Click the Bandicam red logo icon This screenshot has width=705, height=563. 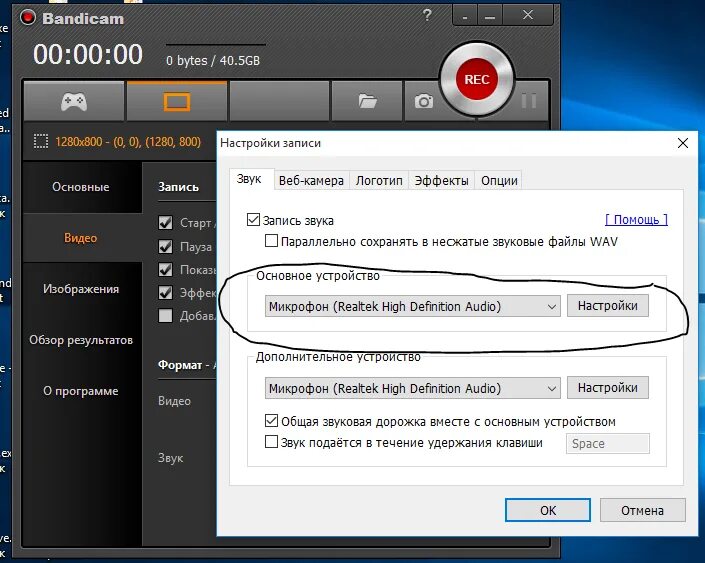tap(27, 18)
